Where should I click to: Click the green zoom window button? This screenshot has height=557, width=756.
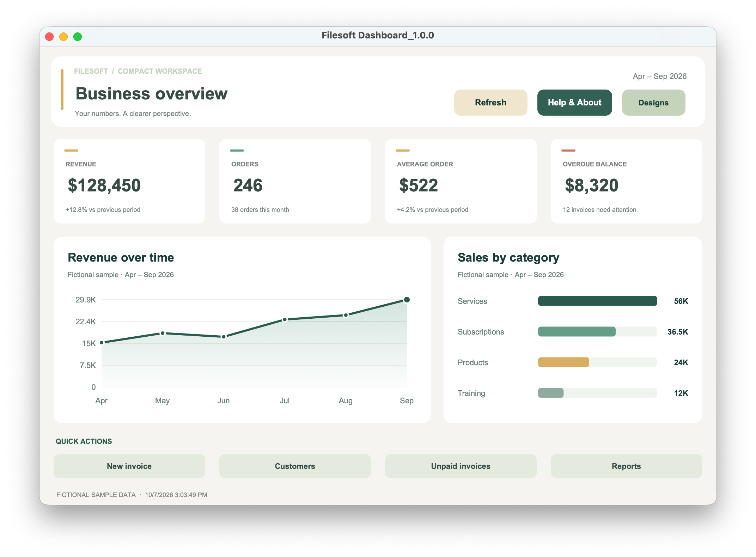click(78, 37)
